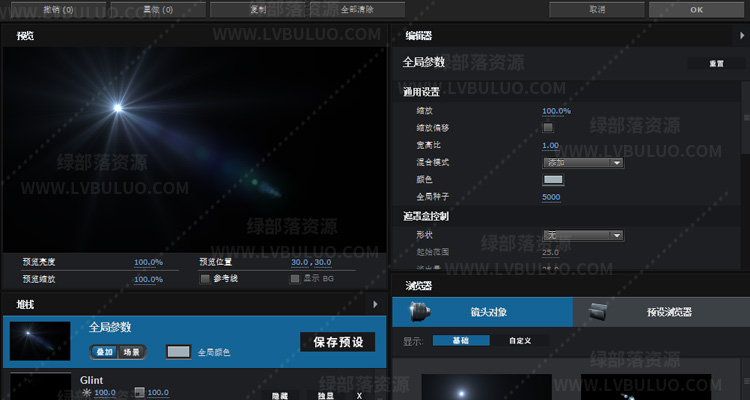Click the folder icon on 预设浏览器 tab
This screenshot has height=400, width=750.
click(599, 312)
